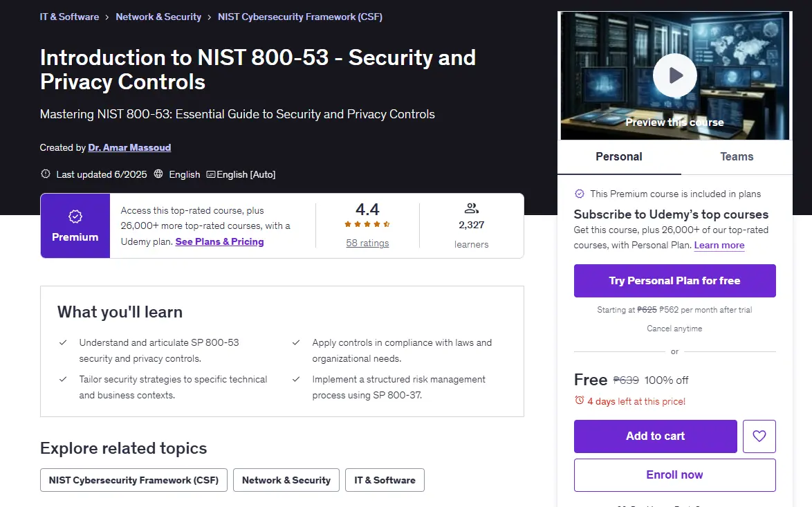This screenshot has height=507, width=812.
Task: Click Last updated 6/2025 text
Action: pos(102,174)
